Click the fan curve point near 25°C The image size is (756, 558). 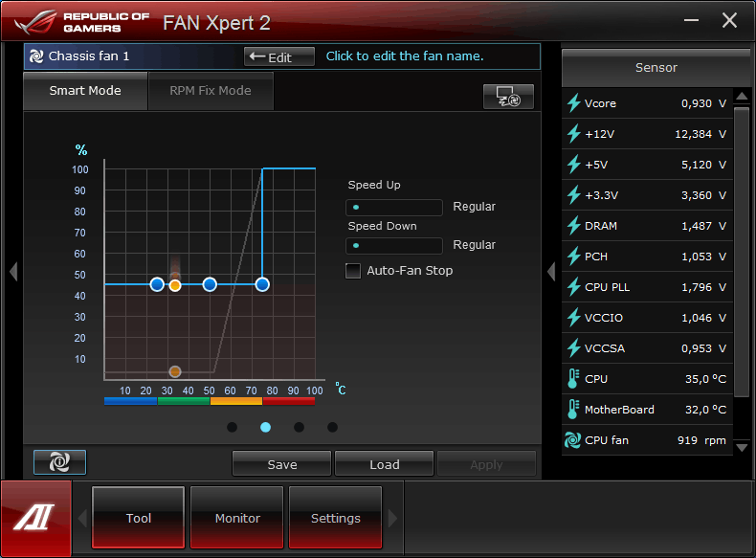[x=157, y=284]
